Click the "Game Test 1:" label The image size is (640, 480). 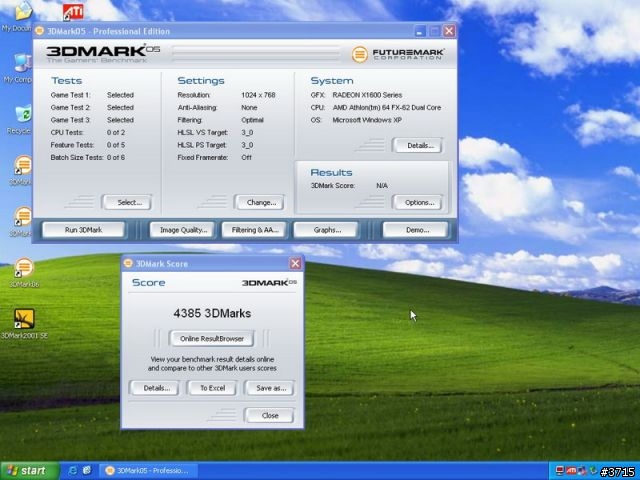pos(70,95)
